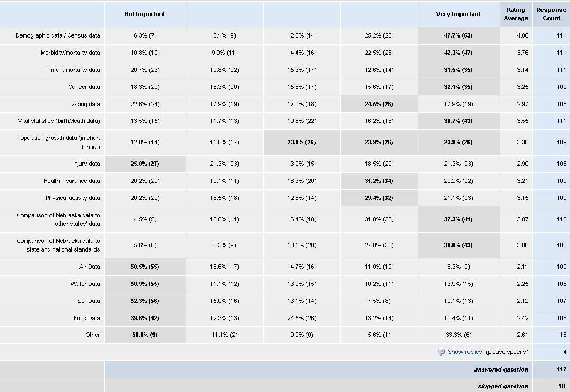Viewport: 570px width, 392px height.
Task: Select the "50.0% (9)" cell in Other row
Action: click(x=145, y=335)
